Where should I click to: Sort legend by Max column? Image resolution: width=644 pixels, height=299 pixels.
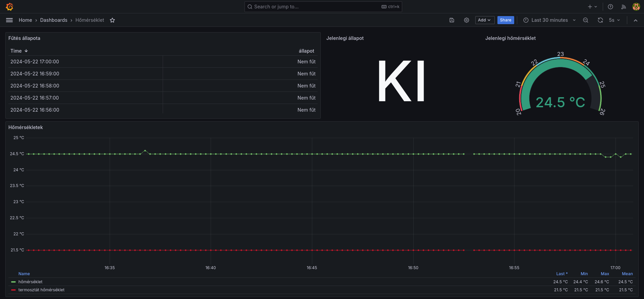pyautogui.click(x=605, y=274)
